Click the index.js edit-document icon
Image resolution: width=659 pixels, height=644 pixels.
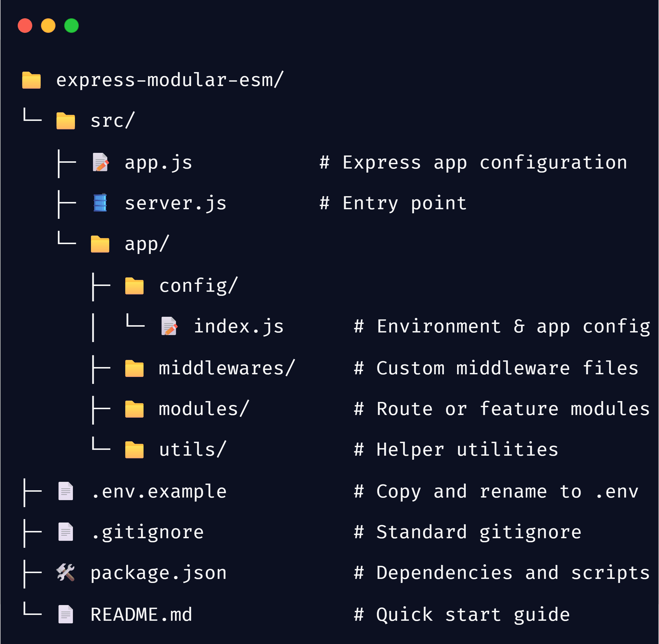[169, 326]
